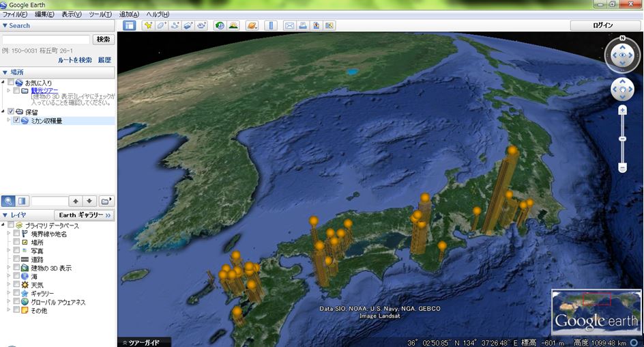This screenshot has width=644, height=347.
Task: Expand the その他 layer tree arrow
Action: [9, 310]
